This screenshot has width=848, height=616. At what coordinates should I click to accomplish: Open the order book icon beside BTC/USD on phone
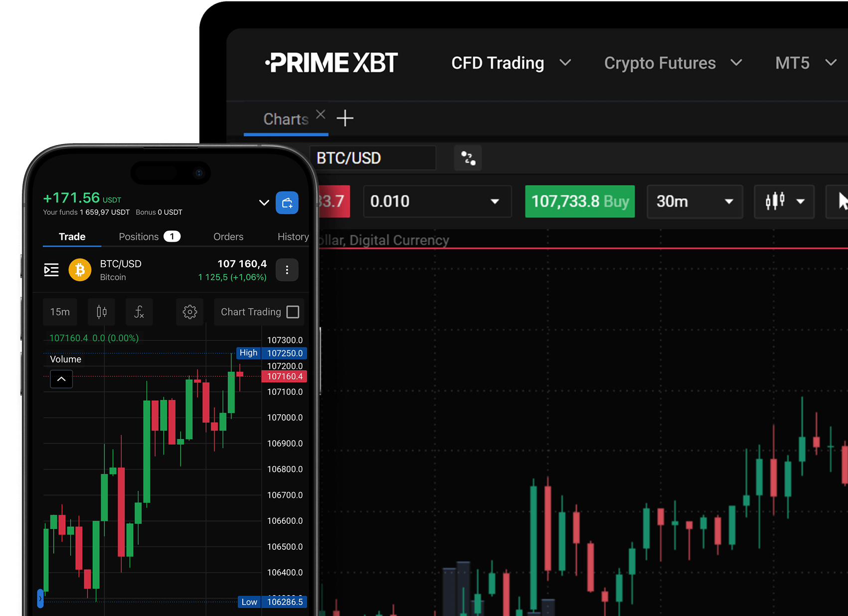click(51, 270)
